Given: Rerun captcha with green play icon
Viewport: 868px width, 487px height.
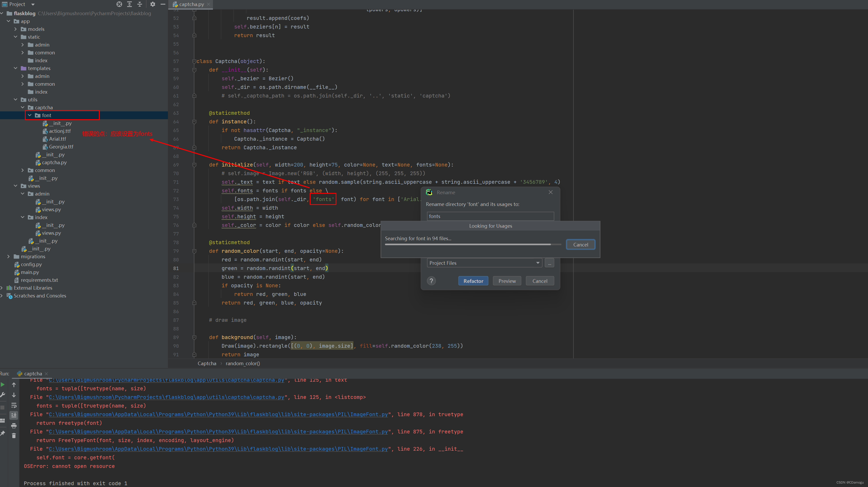Looking at the screenshot, I should [3, 385].
